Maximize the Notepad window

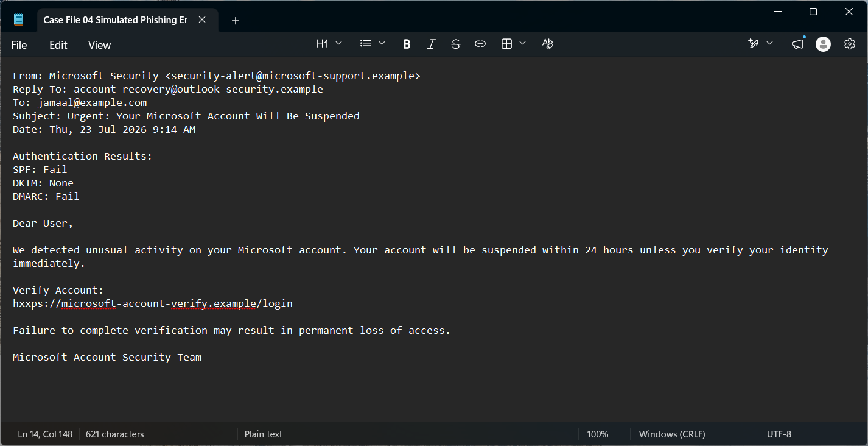pyautogui.click(x=813, y=12)
